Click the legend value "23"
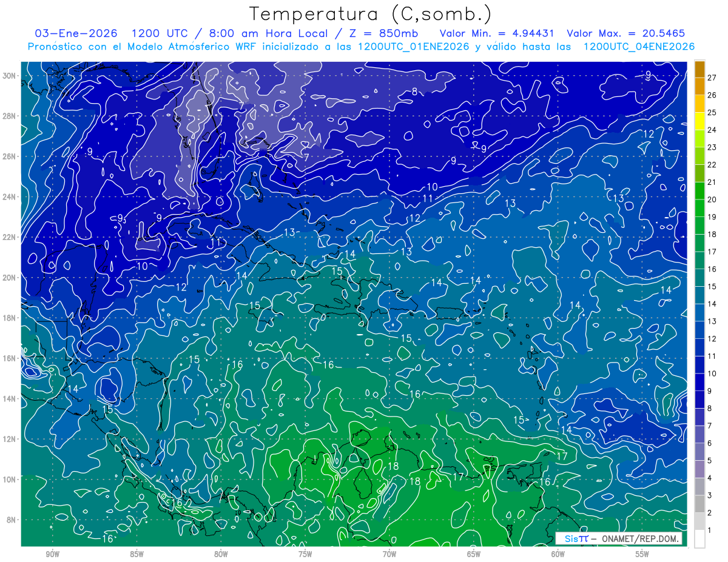 [x=712, y=147]
